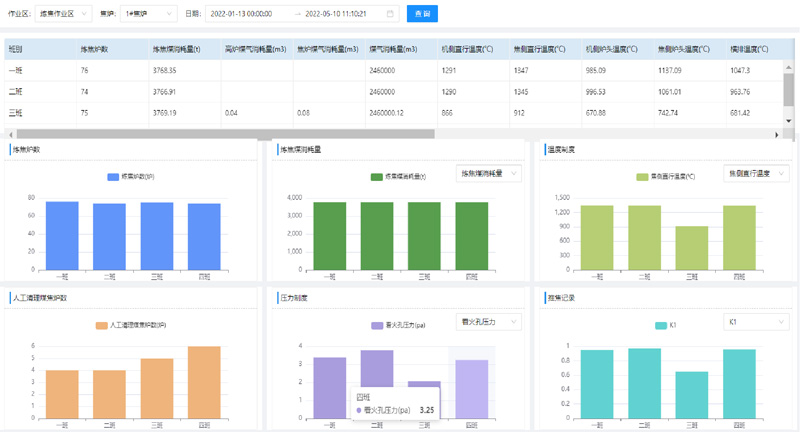The width and height of the screenshot is (800, 432).
Task: Open 炼焦煤消耗量 chart metric dropdown
Action: [489, 173]
